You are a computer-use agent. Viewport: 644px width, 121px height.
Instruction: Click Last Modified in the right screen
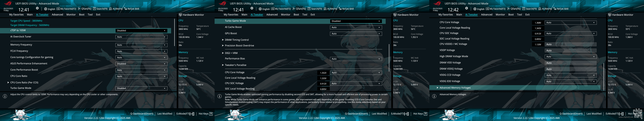click(x=594, y=114)
